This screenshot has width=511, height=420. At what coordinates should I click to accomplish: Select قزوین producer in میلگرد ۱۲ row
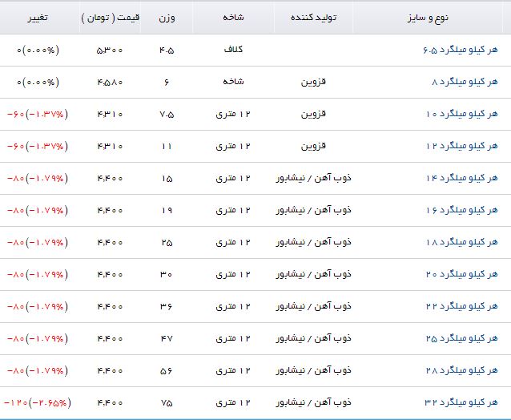click(x=313, y=146)
